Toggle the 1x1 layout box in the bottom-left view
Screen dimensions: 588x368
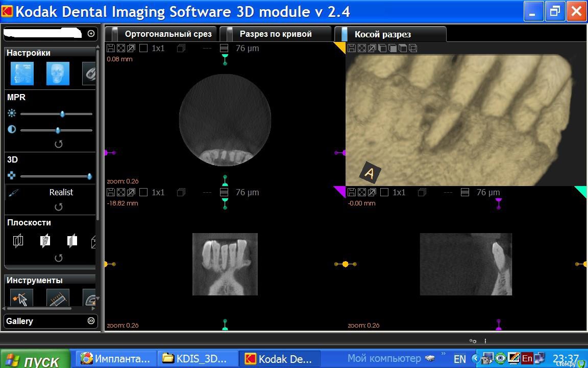tap(143, 192)
